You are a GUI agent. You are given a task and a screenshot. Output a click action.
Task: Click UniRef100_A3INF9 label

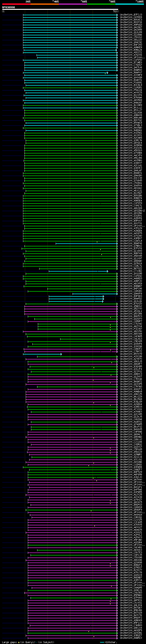coord(131,75)
